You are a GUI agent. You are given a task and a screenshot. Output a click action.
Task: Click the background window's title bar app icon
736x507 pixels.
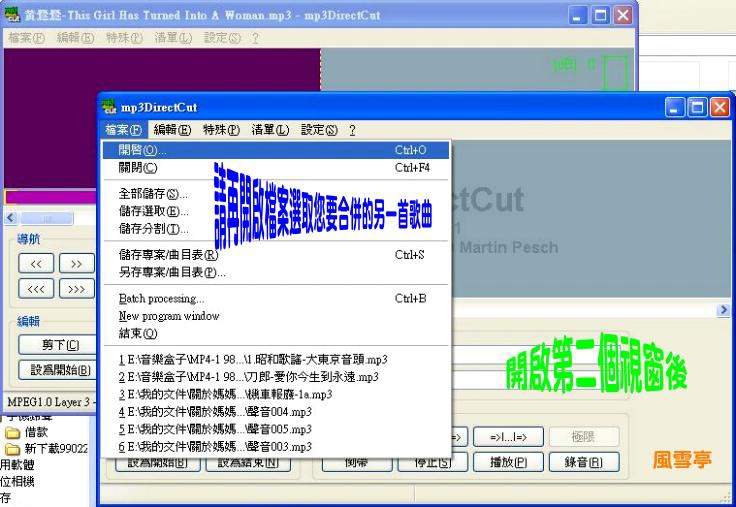(13, 15)
